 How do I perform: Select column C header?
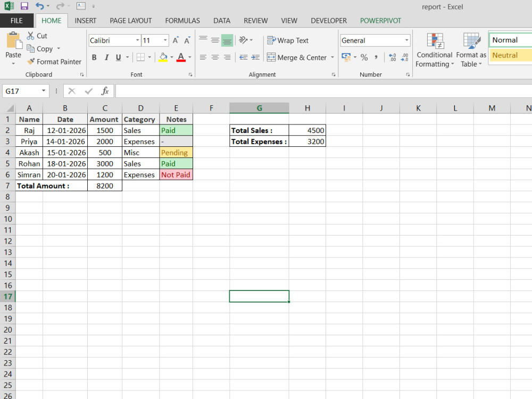[x=105, y=108]
